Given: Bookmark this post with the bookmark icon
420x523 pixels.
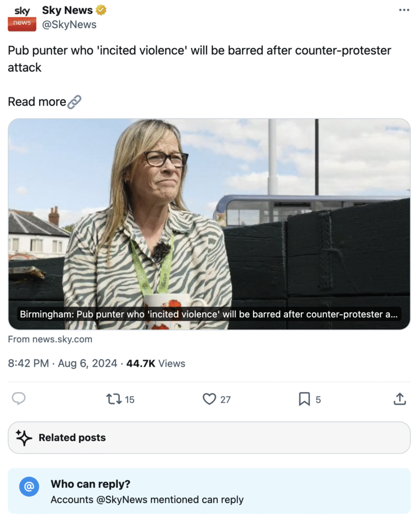Looking at the screenshot, I should coord(304,399).
